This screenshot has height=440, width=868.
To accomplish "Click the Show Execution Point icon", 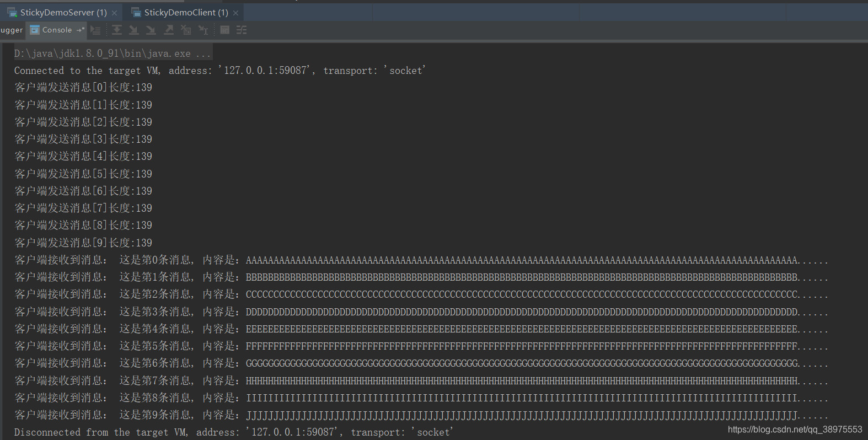I will pos(95,30).
